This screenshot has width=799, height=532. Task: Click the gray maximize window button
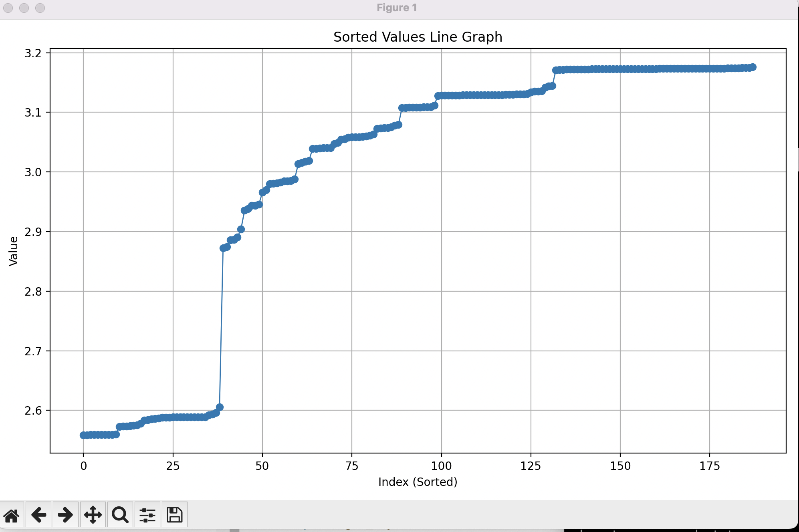pyautogui.click(x=40, y=8)
